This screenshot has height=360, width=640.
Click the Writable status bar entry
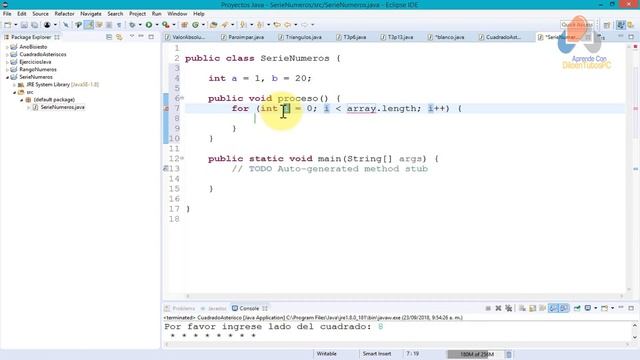[327, 354]
